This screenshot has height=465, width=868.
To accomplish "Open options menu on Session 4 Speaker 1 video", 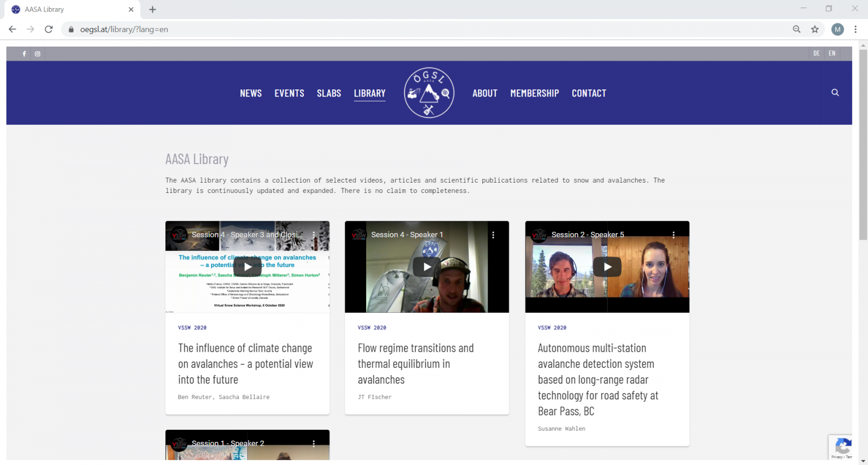I will pos(493,235).
